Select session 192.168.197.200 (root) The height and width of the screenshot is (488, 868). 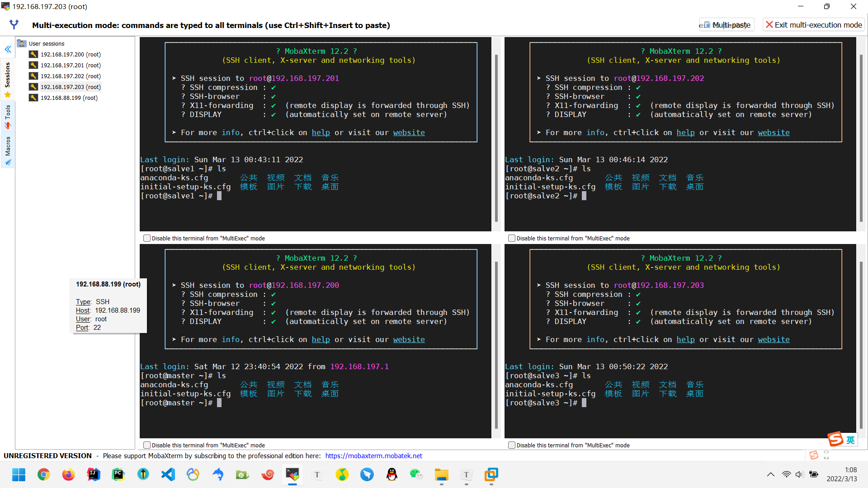pos(71,54)
